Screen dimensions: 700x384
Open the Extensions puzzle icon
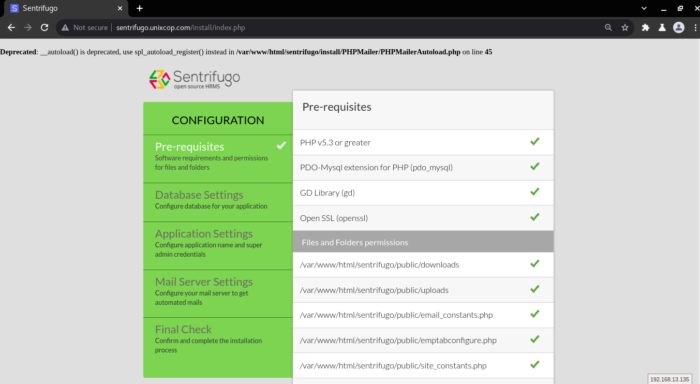(645, 28)
